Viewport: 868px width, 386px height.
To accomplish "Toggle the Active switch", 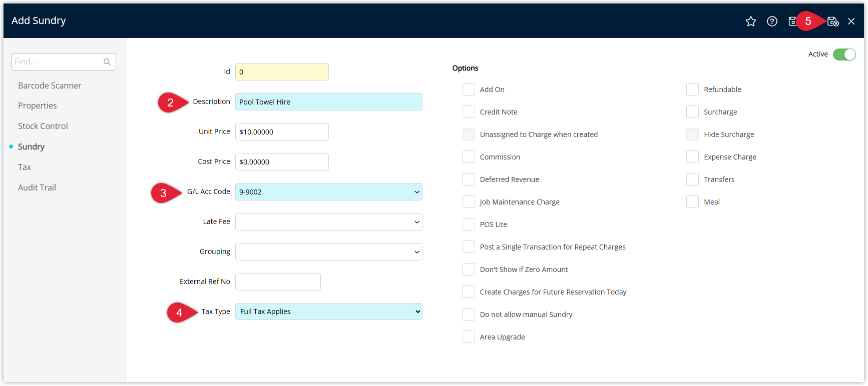I will 844,54.
